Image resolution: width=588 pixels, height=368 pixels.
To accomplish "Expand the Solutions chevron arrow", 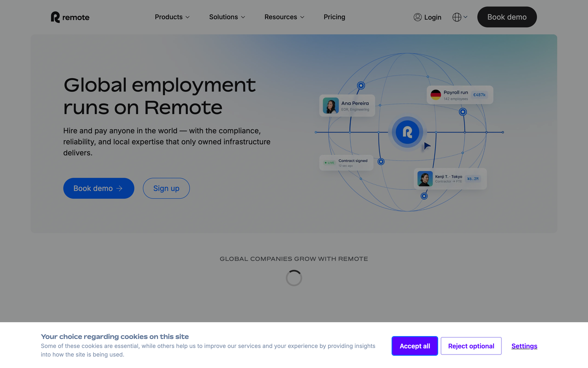I will click(243, 17).
